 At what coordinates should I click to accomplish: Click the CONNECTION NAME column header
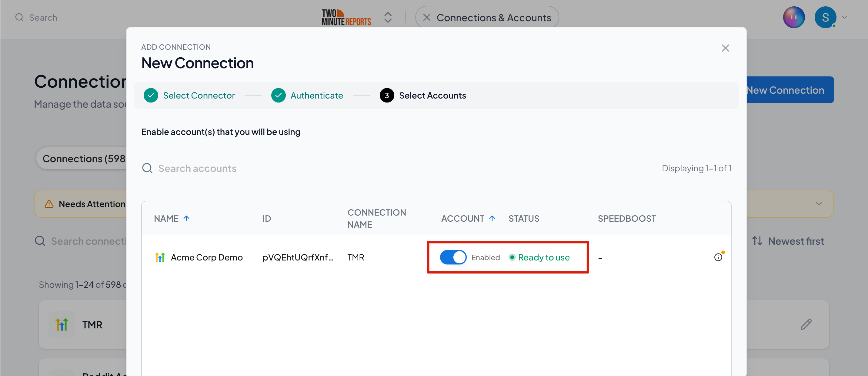pos(376,219)
